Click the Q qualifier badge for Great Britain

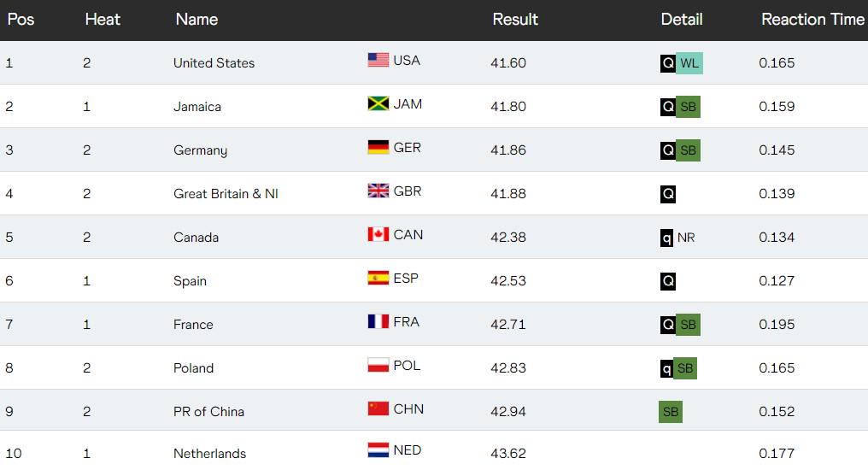coord(668,194)
